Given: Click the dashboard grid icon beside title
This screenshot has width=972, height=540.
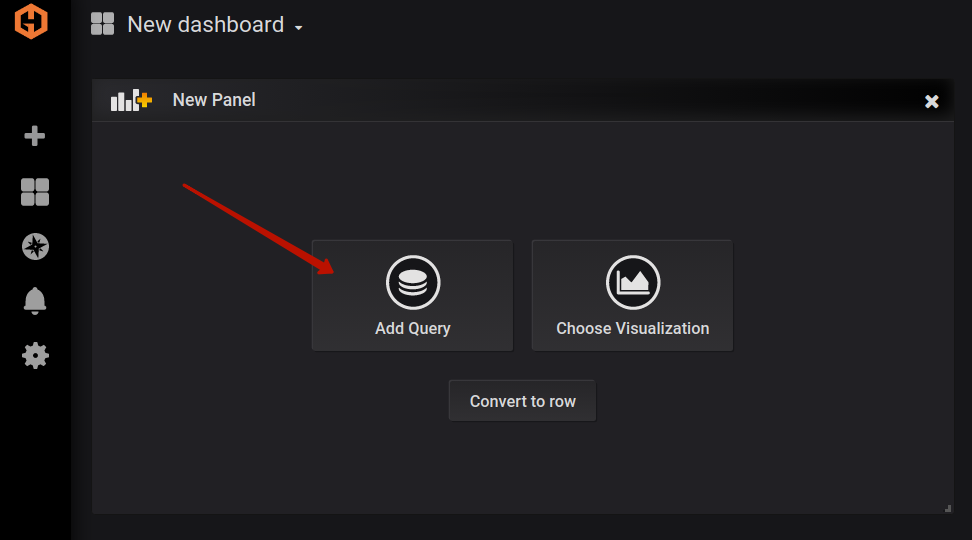Looking at the screenshot, I should coord(102,24).
